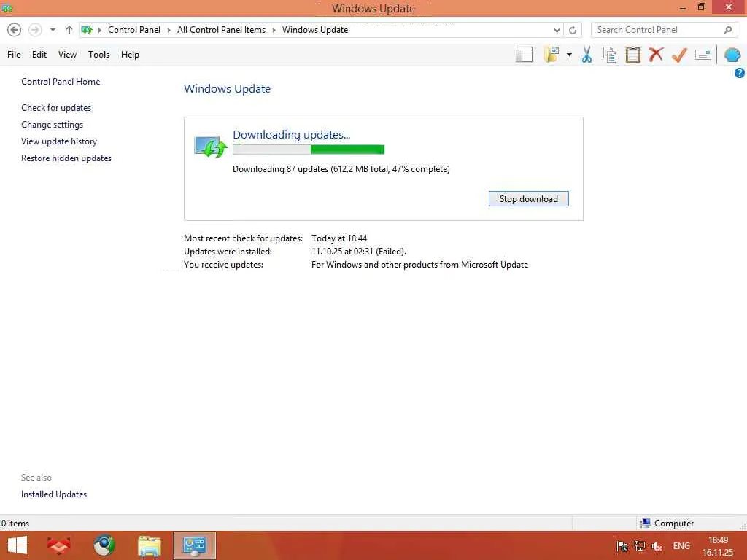The width and height of the screenshot is (747, 560).
Task: Open File Explorer from taskbar
Action: 149,545
